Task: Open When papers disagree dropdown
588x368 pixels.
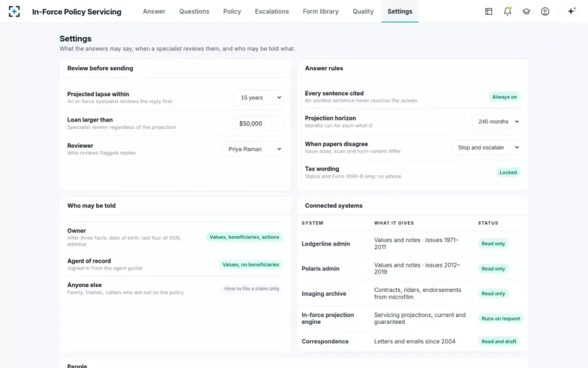Action: 486,147
